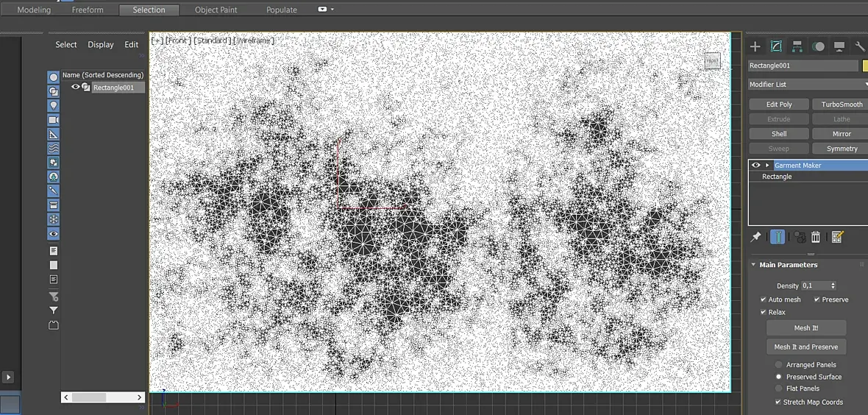Image resolution: width=868 pixels, height=415 pixels.
Task: Toggle Display Hidden Objects eye filter
Action: 54,234
